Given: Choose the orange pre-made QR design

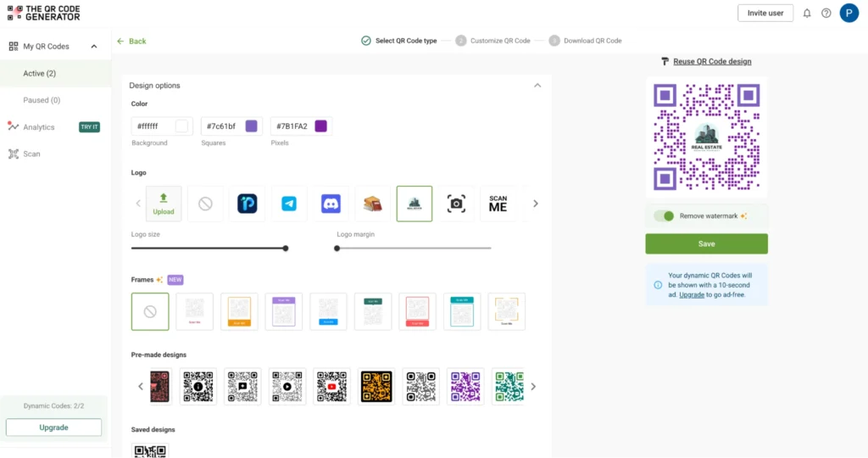Looking at the screenshot, I should point(376,387).
